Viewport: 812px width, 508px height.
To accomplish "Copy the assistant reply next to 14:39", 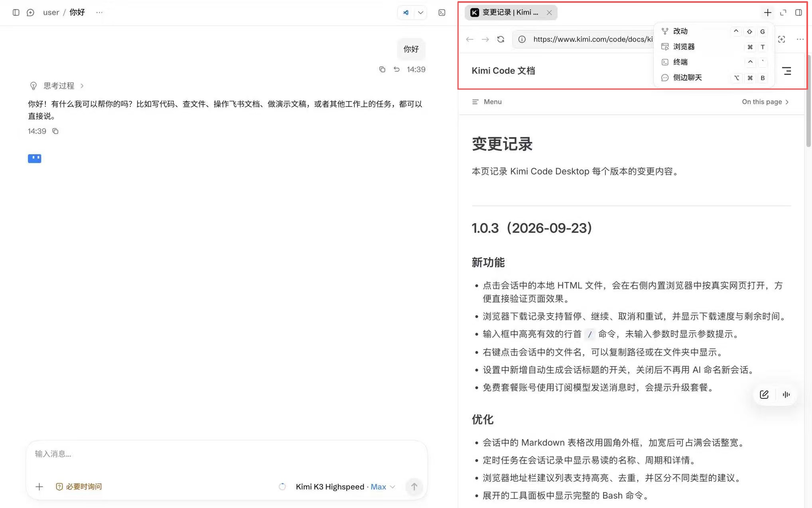I will (x=55, y=131).
